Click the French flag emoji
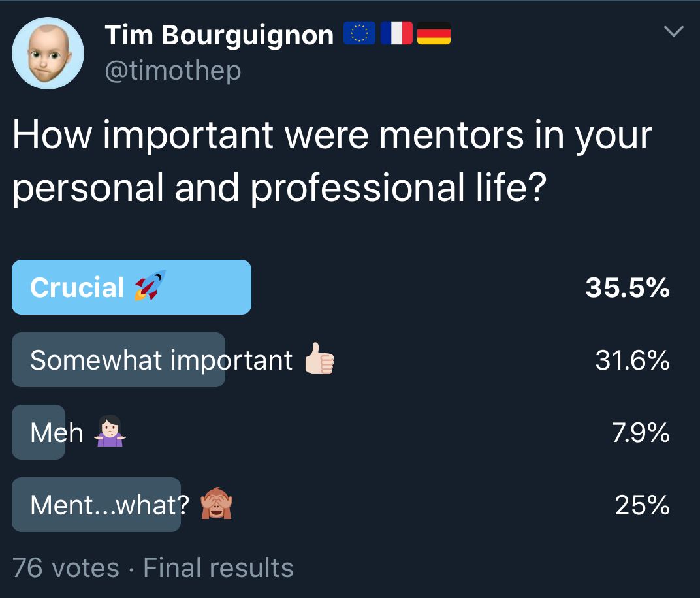Screen dimensions: 700x598 tap(396, 33)
